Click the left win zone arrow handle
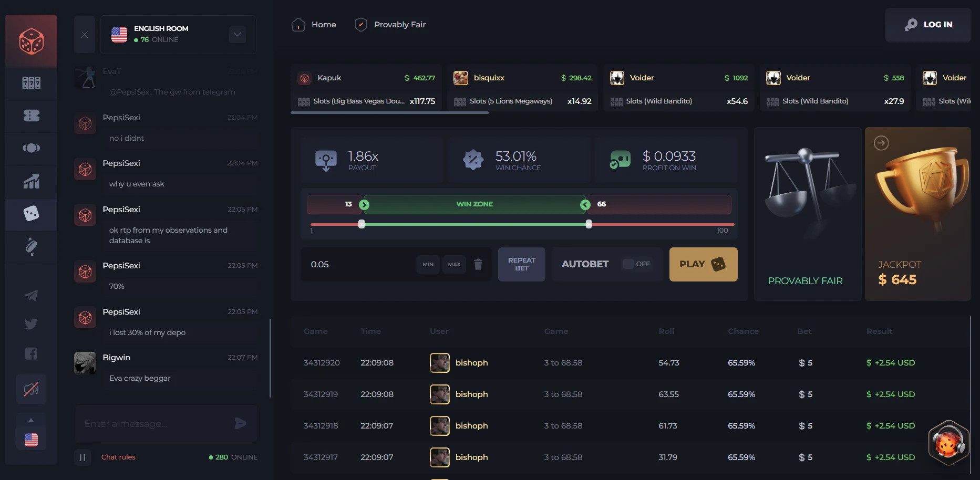980x480 pixels. pyautogui.click(x=364, y=204)
